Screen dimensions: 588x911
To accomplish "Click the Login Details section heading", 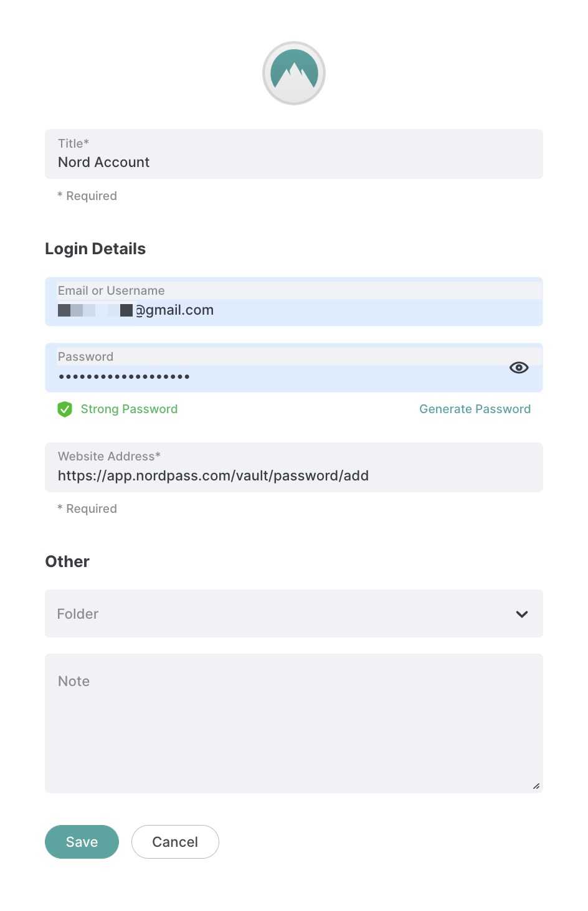I will [x=95, y=249].
